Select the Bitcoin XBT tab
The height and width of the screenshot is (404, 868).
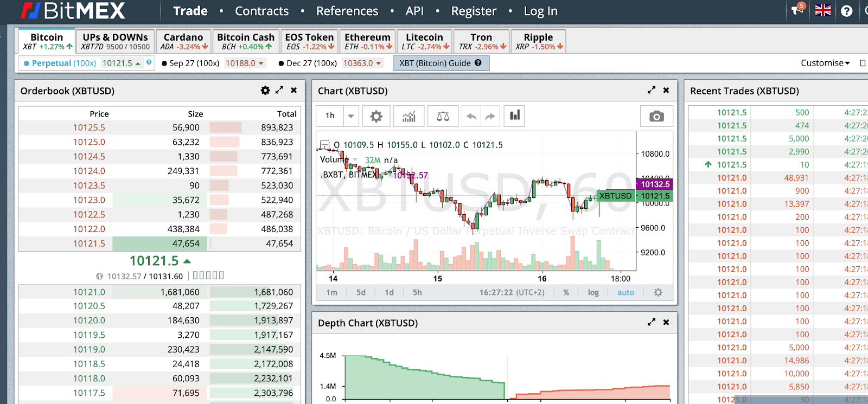click(47, 41)
